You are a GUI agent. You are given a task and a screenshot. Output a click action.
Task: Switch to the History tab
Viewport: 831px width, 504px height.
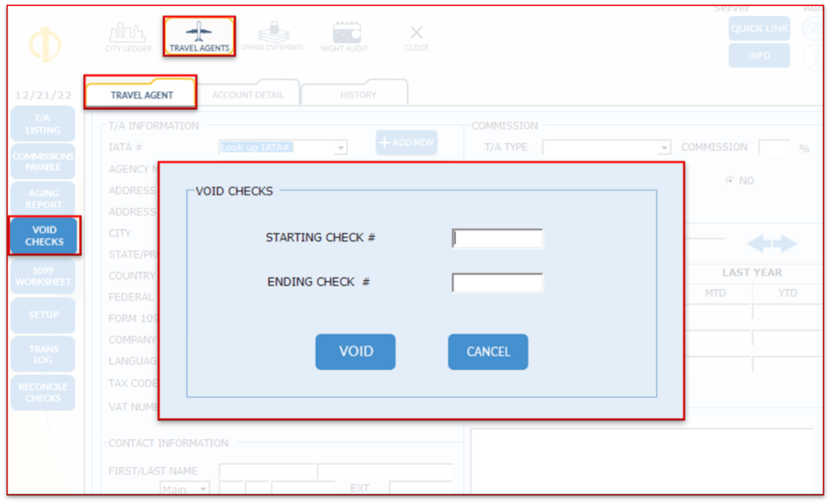click(358, 95)
